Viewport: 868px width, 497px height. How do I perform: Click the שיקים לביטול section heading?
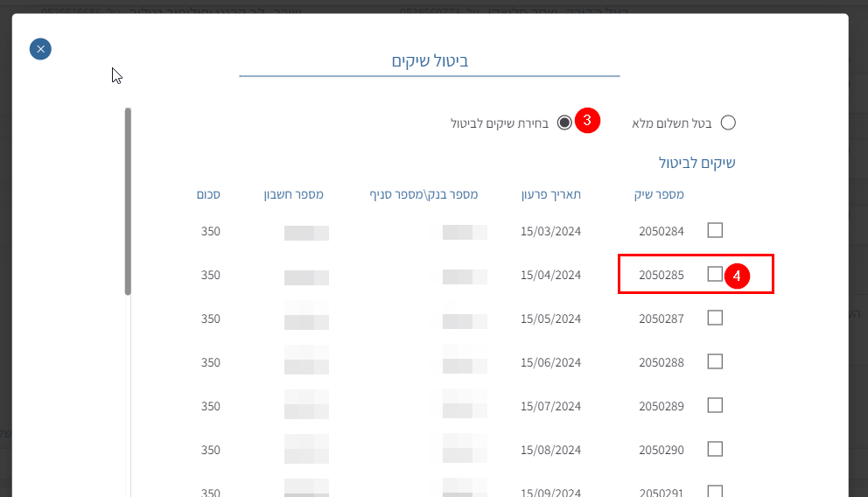pyautogui.click(x=696, y=163)
